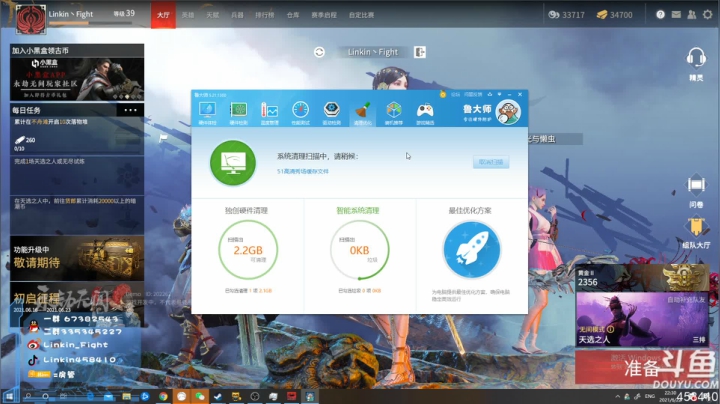Click the 2356 rank panel

pyautogui.click(x=642, y=278)
